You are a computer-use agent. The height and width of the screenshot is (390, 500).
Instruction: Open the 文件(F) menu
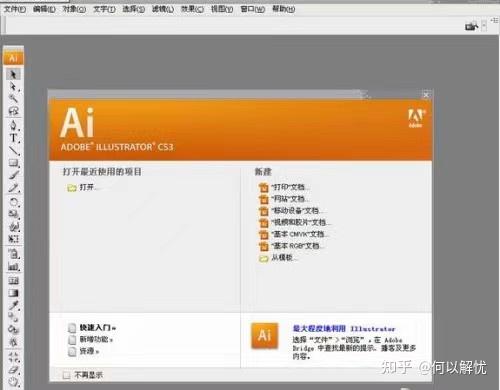(15, 9)
